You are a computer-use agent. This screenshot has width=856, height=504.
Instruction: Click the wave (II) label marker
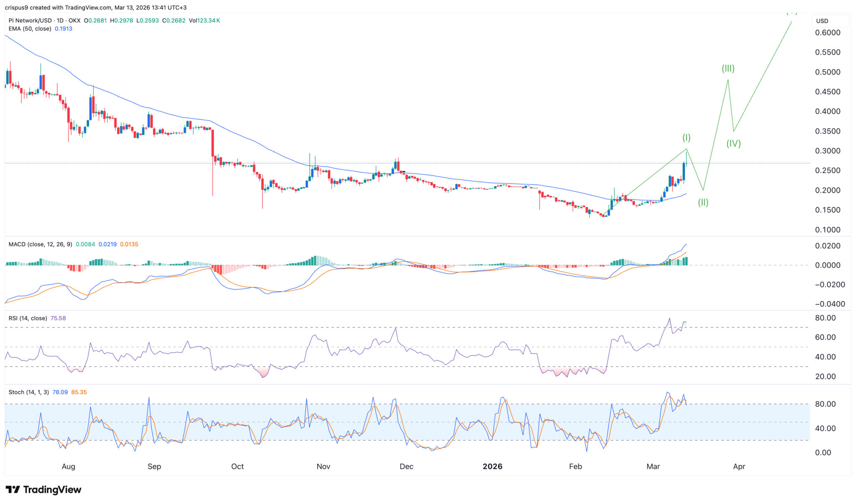[x=703, y=203]
